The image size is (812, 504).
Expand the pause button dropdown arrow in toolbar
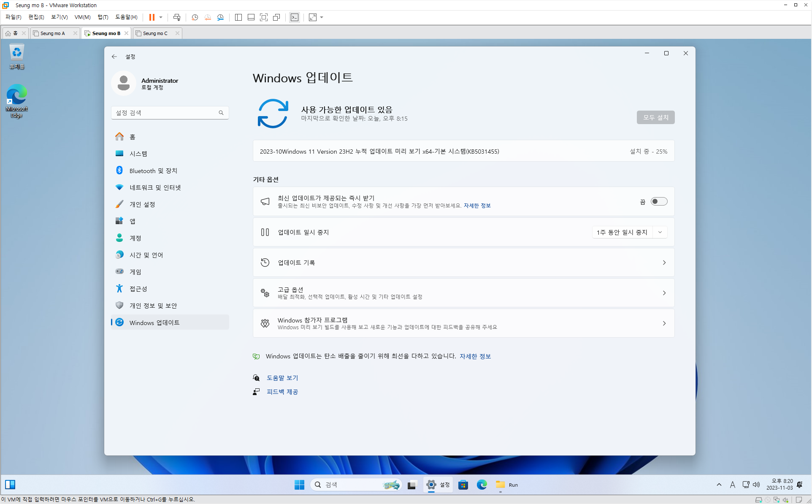161,17
